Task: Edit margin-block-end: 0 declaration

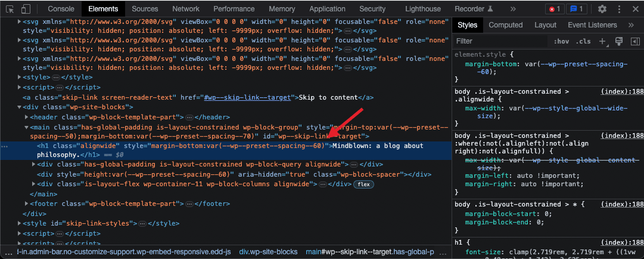Action: point(505,223)
